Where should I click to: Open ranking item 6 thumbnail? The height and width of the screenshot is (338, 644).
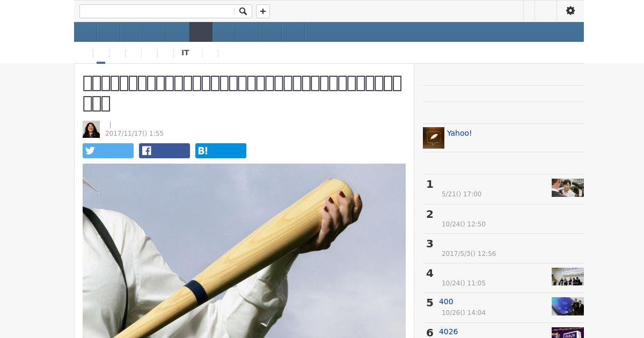coord(568,333)
